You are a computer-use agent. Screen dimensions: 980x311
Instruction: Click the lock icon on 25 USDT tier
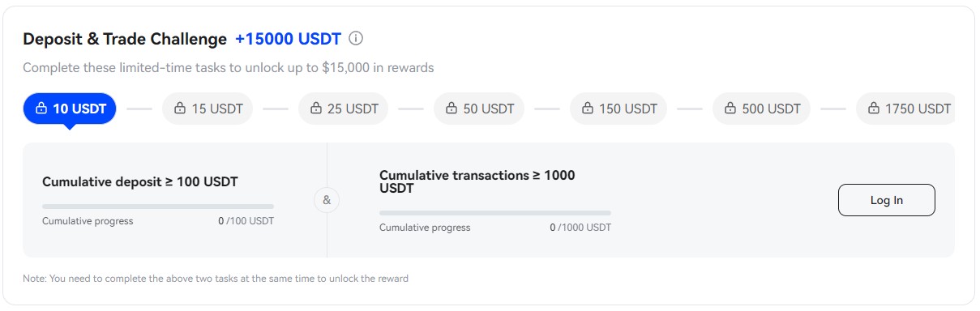click(x=316, y=109)
